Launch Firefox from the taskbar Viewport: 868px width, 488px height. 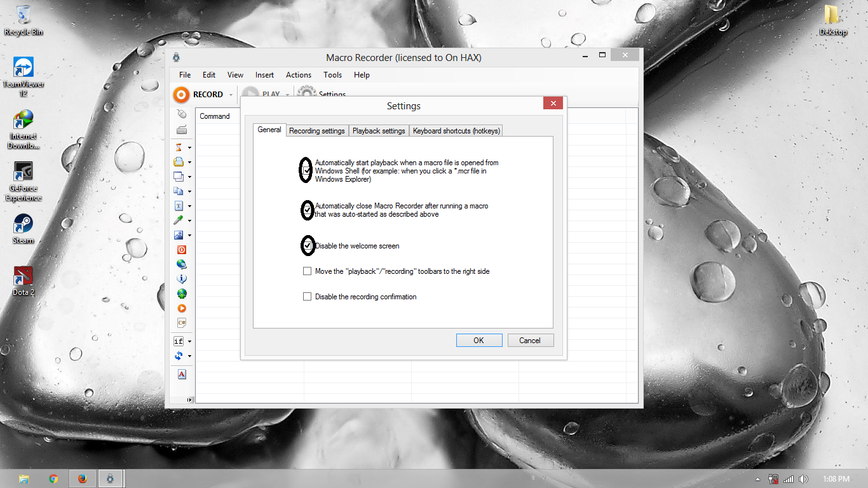(x=82, y=478)
